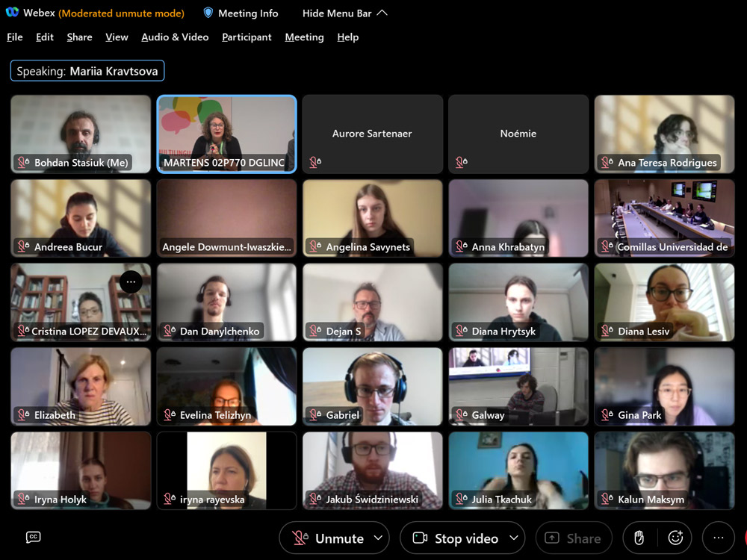Expand the audio options arrow beside Unmute
747x560 pixels.
(x=378, y=538)
